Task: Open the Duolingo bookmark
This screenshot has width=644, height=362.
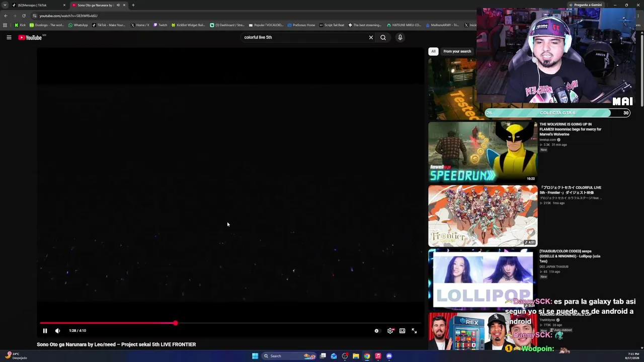Action: point(47,25)
